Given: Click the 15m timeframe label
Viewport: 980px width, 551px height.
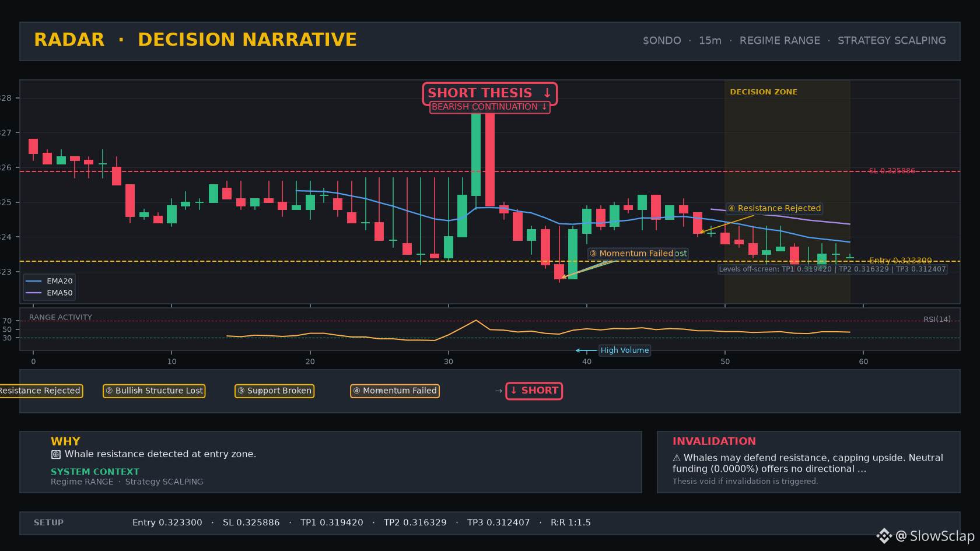Looking at the screenshot, I should 710,41.
